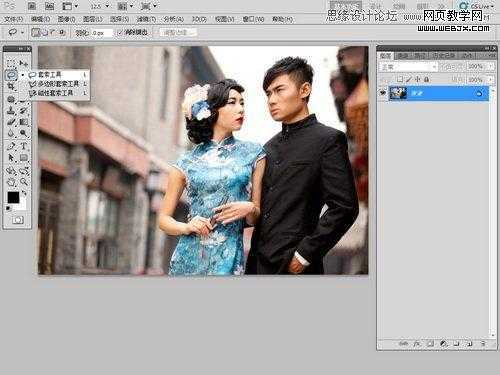Select the Clone Stamp tool
Viewport: 500px width, 375px height.
pos(12,111)
